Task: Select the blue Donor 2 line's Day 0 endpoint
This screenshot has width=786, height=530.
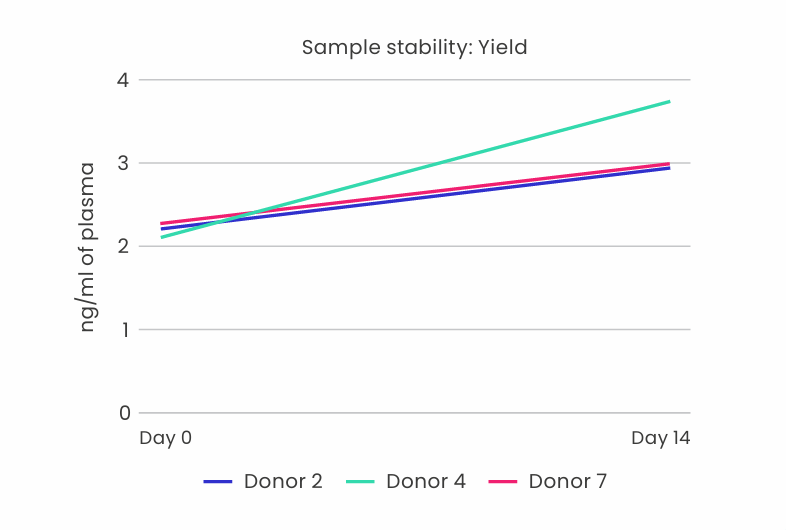Action: (162, 229)
